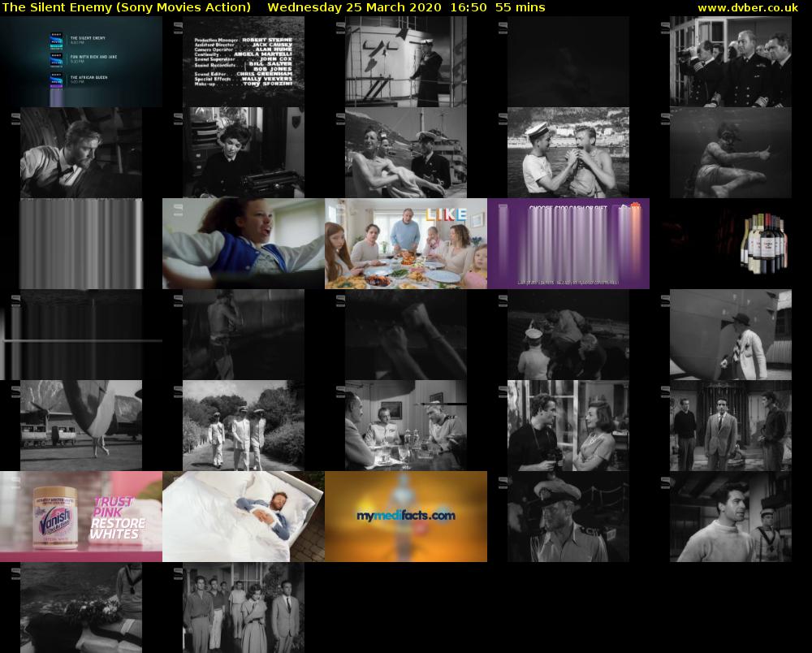
Task: Open close-up thumbnail of officer in cap
Action: pyautogui.click(x=568, y=517)
